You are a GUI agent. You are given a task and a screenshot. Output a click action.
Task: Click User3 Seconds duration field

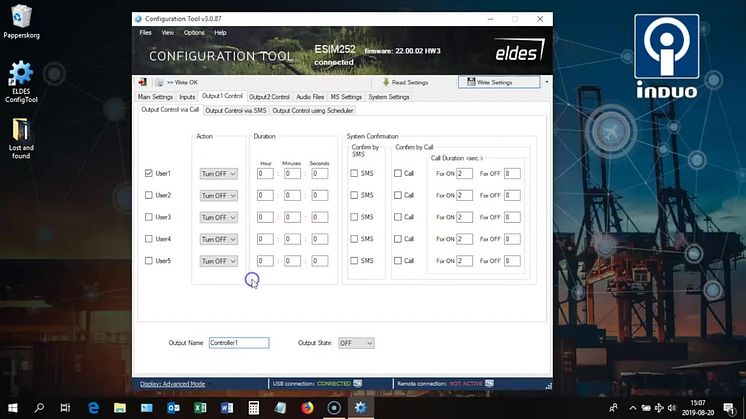pyautogui.click(x=320, y=217)
